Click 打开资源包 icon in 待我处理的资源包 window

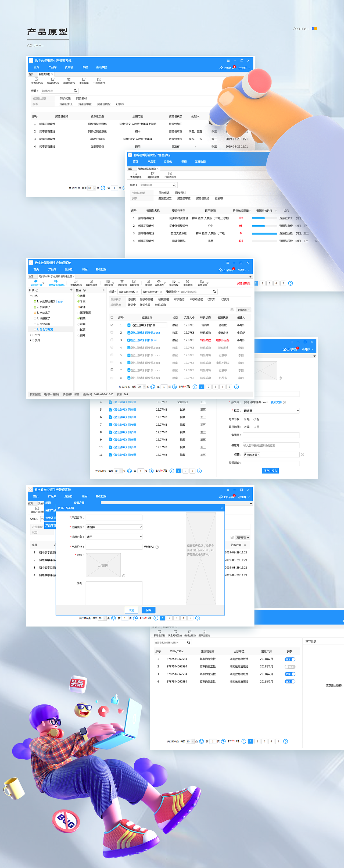[170, 173]
